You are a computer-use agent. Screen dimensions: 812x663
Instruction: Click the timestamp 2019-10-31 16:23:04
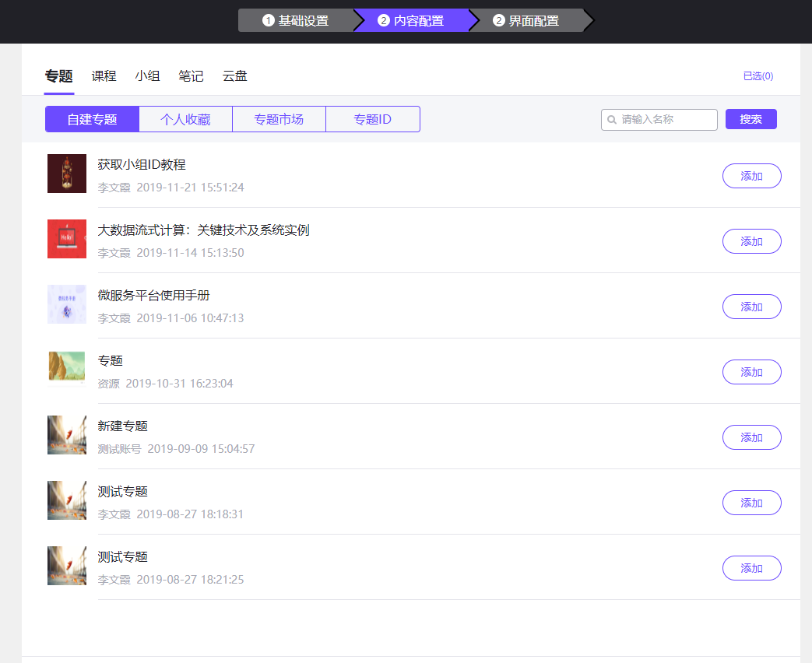pyautogui.click(x=179, y=384)
